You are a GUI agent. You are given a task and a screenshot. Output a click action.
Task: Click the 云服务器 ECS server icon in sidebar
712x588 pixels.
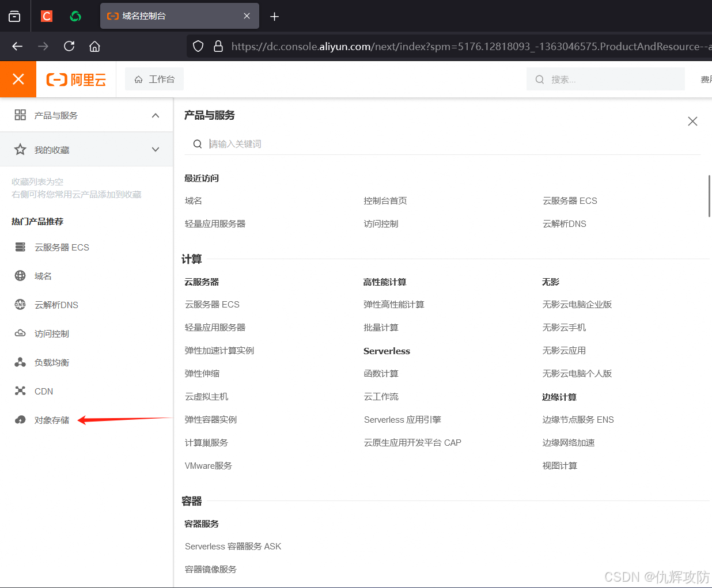click(x=20, y=247)
